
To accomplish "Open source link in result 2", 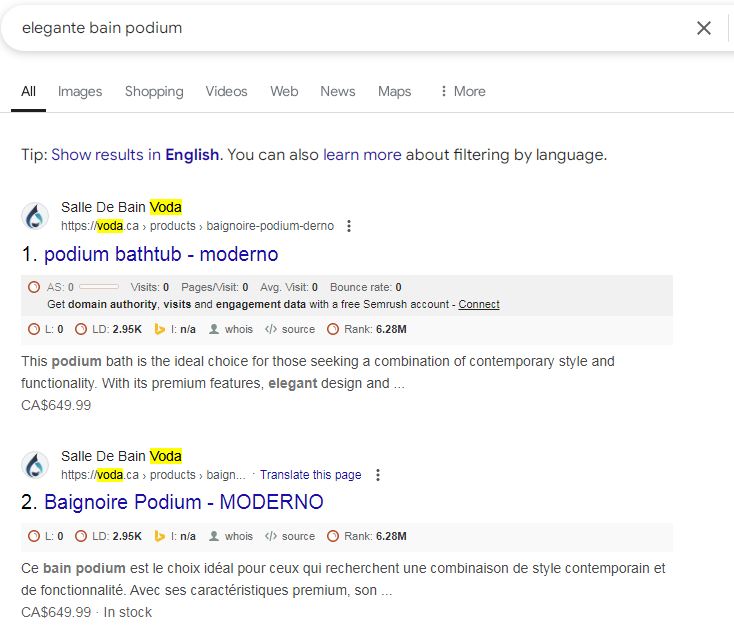I will tap(290, 536).
